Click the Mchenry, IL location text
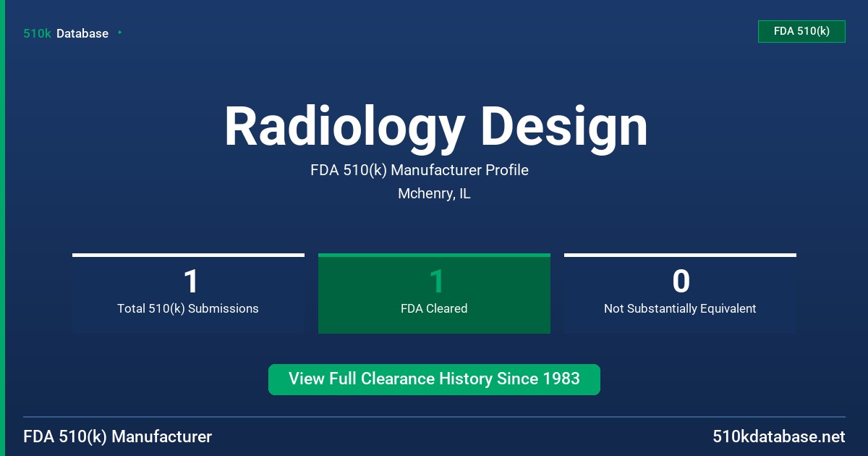This screenshot has height=456, width=868. [x=434, y=193]
